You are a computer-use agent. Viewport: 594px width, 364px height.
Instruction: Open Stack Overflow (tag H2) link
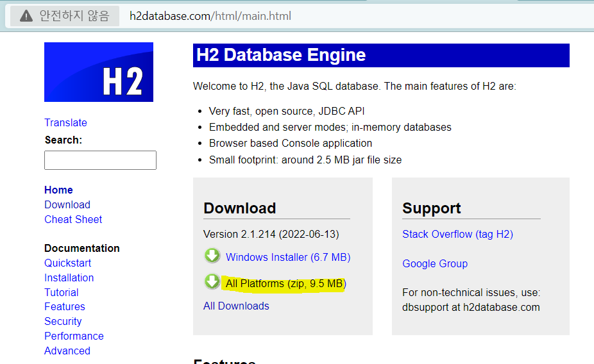click(x=457, y=234)
